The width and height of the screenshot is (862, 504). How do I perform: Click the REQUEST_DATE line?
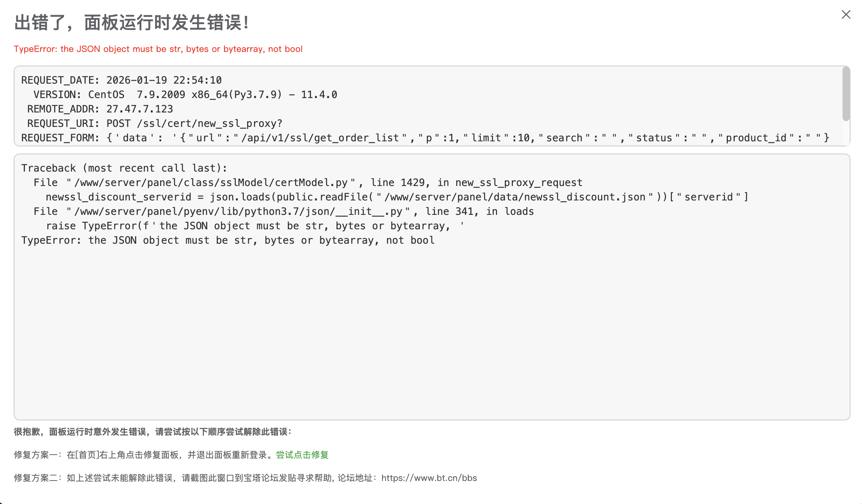click(122, 80)
